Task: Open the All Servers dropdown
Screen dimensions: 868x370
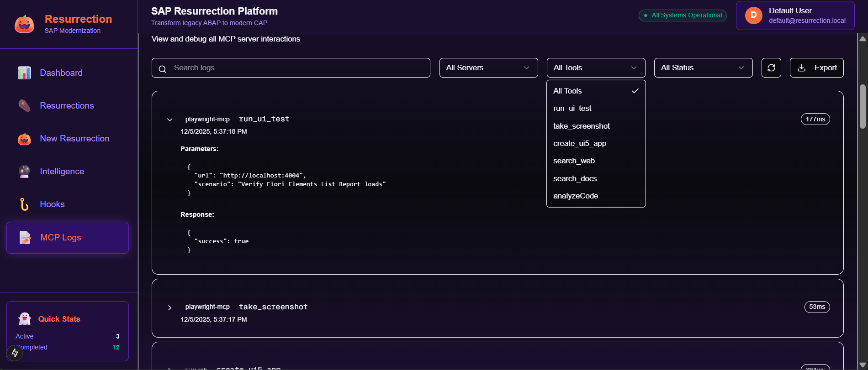Action: (488, 68)
